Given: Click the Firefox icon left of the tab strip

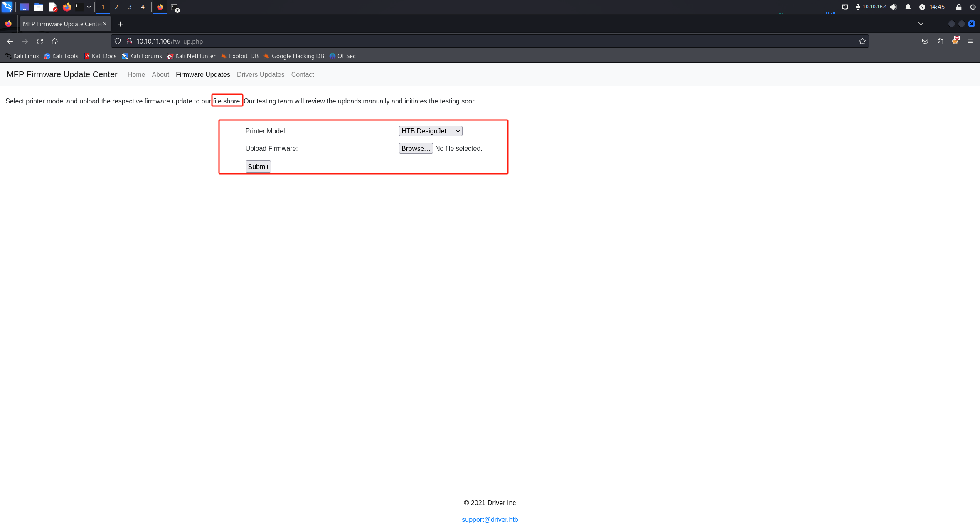Looking at the screenshot, I should coord(8,24).
